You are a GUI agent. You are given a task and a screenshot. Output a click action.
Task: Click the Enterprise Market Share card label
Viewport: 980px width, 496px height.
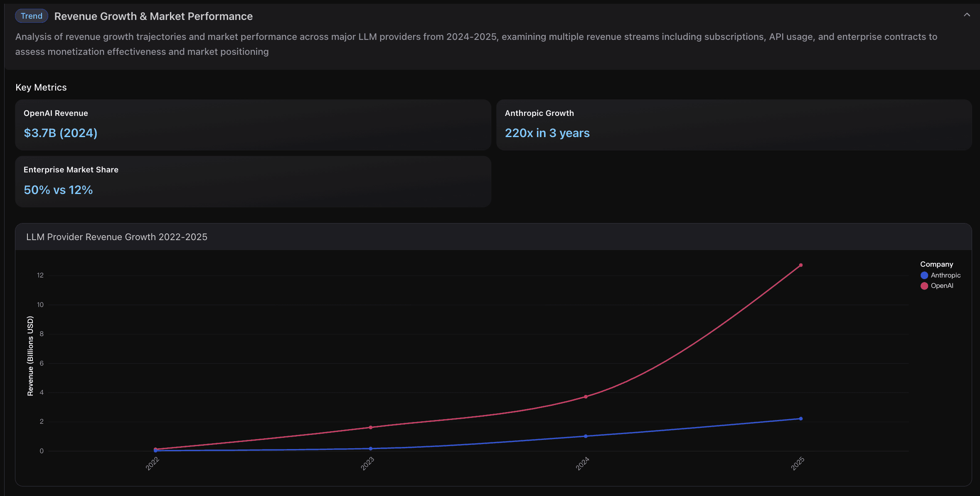(x=71, y=169)
